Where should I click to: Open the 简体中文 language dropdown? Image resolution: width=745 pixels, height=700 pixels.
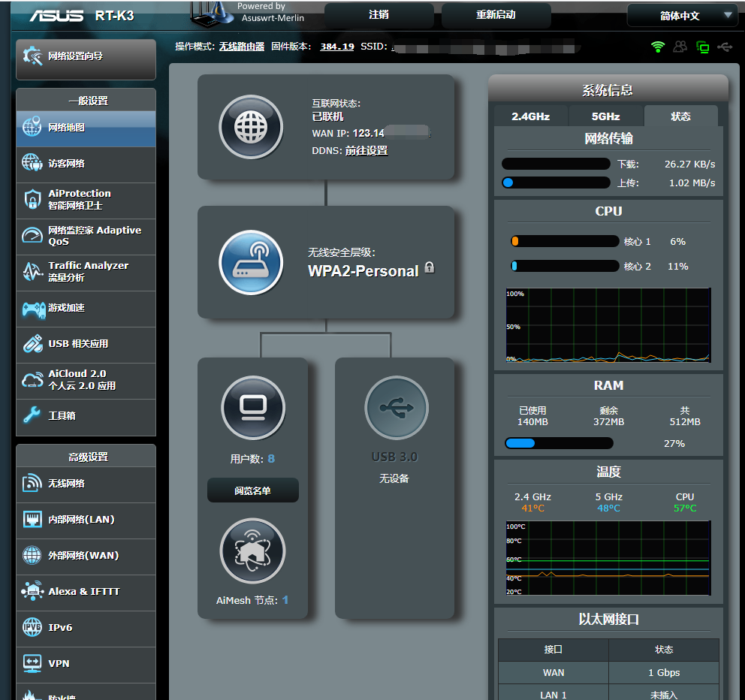[x=682, y=16]
